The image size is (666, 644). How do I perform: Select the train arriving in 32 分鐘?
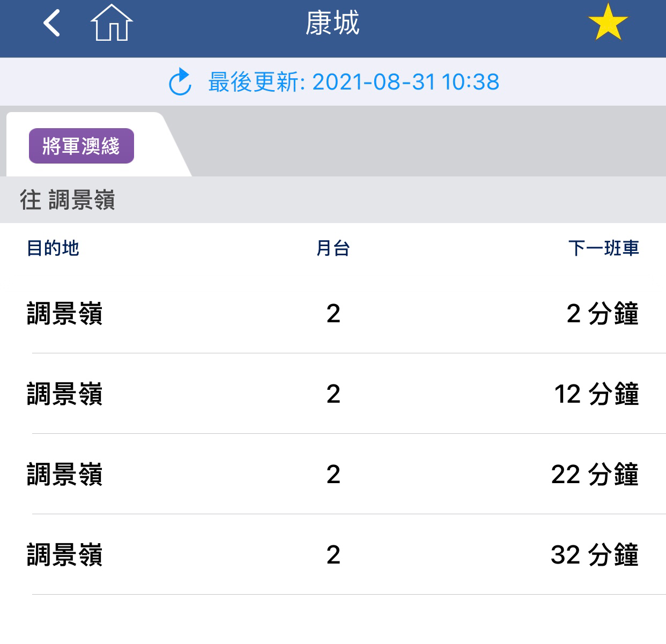[333, 555]
